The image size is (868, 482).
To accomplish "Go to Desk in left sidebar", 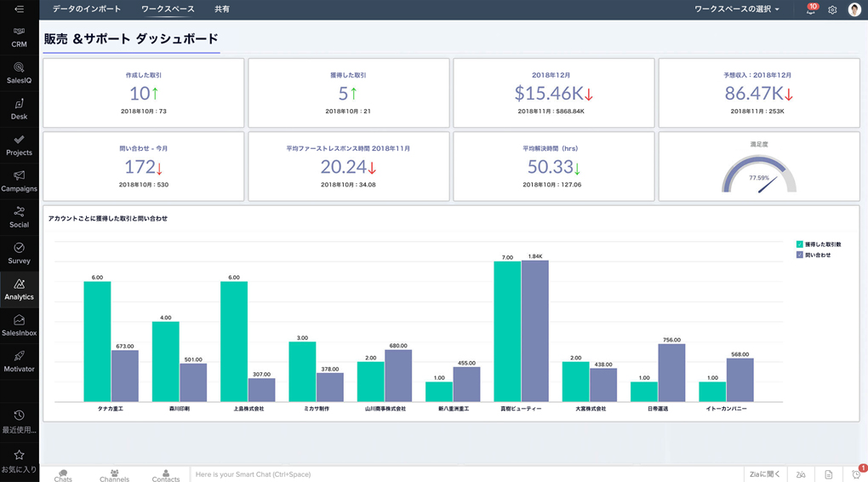I will [x=19, y=109].
